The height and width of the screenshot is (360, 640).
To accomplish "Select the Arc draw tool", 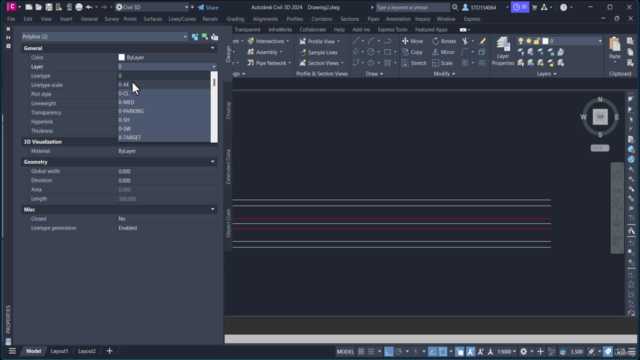I will (371, 41).
